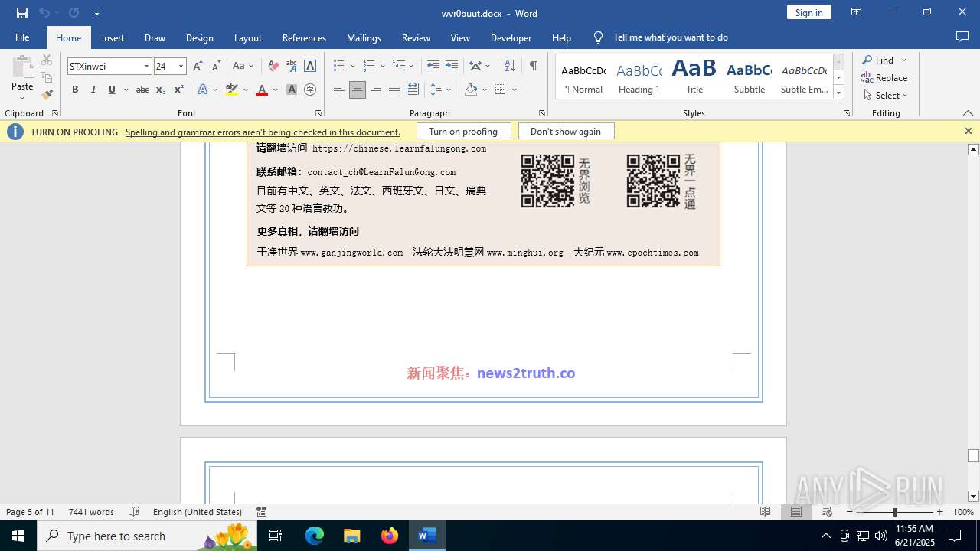The image size is (980, 551).
Task: Click the Character Shading icon
Action: (x=292, y=90)
